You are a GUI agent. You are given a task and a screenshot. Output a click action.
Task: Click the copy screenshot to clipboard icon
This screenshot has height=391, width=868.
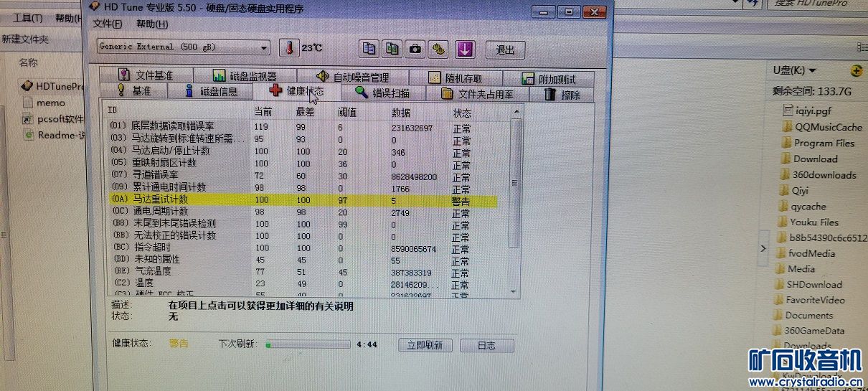(x=392, y=49)
